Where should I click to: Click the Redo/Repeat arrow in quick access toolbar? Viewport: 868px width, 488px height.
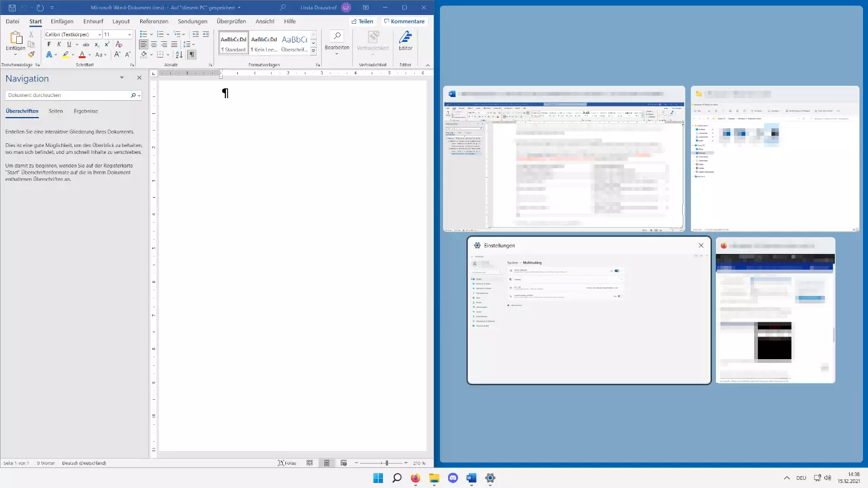[x=40, y=8]
